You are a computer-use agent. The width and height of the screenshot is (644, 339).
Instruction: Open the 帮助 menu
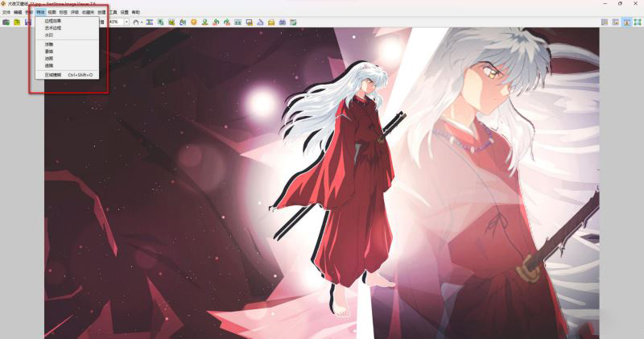point(136,12)
